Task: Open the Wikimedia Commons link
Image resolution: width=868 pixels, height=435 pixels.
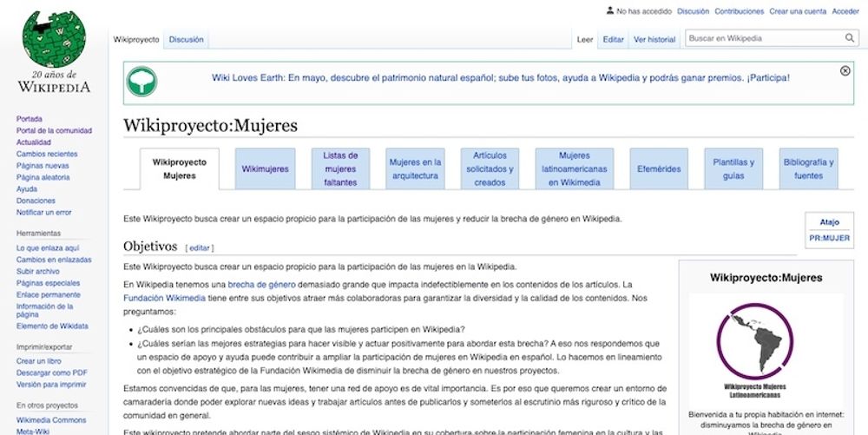Action: 51,420
